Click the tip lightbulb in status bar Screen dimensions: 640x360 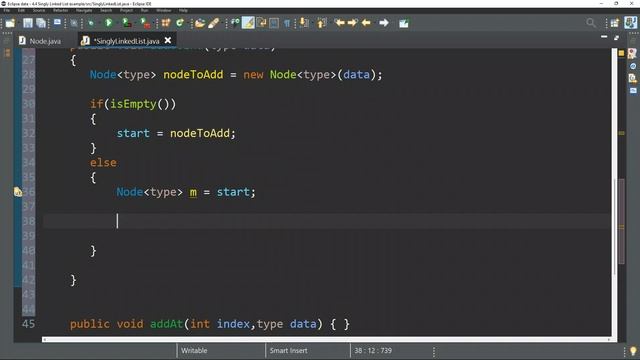[633, 351]
